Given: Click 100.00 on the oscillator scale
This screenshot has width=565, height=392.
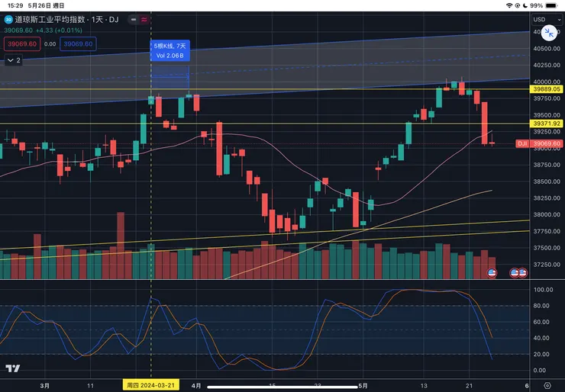Looking at the screenshot, I should (544, 290).
